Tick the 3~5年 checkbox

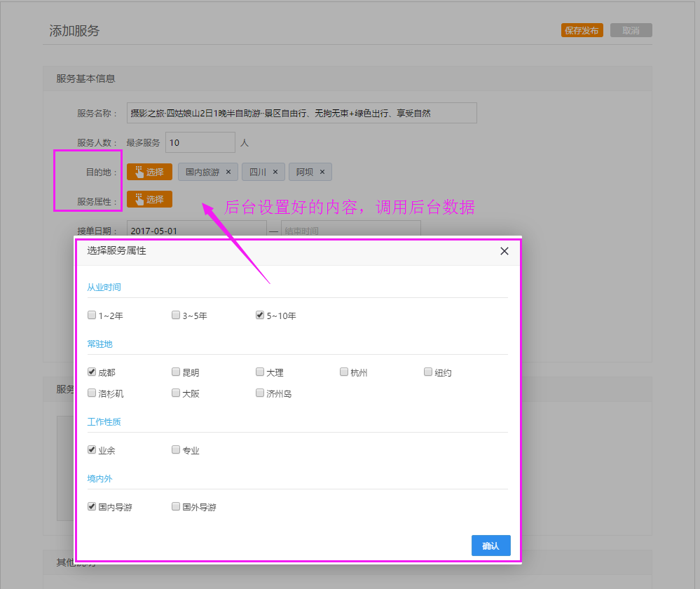[x=176, y=316]
